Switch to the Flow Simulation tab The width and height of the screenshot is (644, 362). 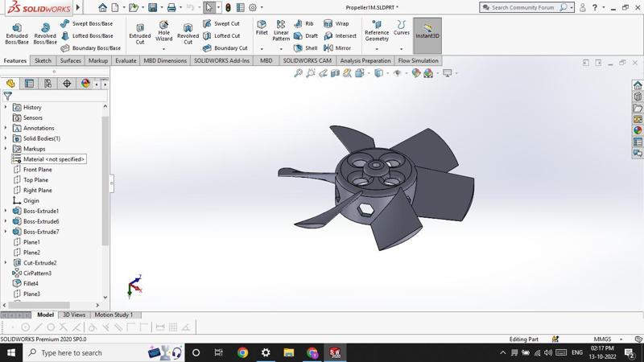(418, 61)
